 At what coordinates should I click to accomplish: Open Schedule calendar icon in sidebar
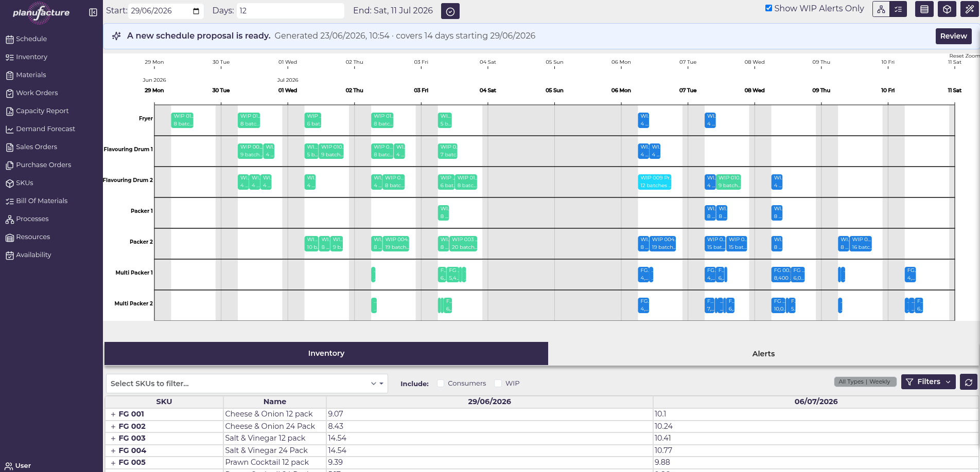[x=10, y=39]
